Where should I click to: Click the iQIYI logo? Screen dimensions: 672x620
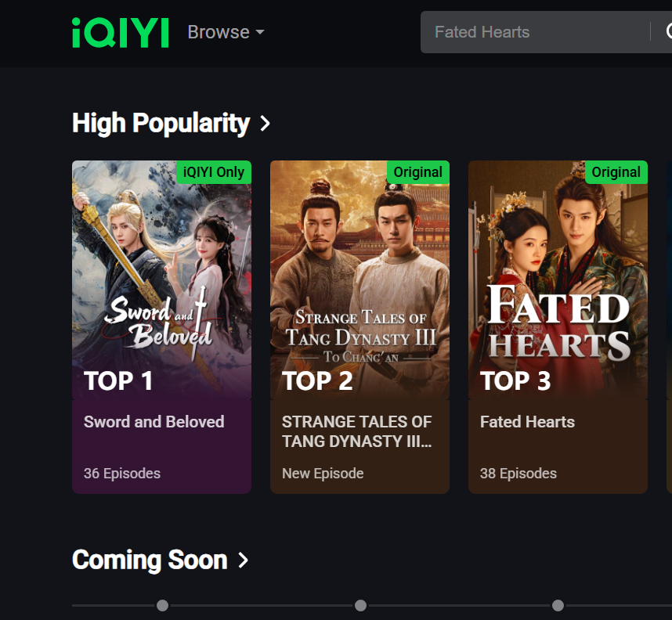(x=120, y=33)
